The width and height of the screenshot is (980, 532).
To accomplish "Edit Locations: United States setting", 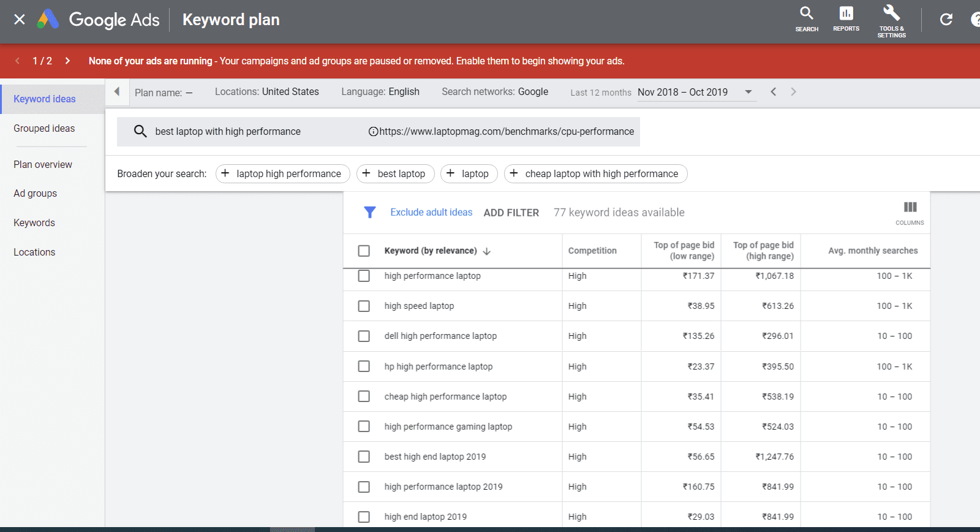I will tap(267, 92).
